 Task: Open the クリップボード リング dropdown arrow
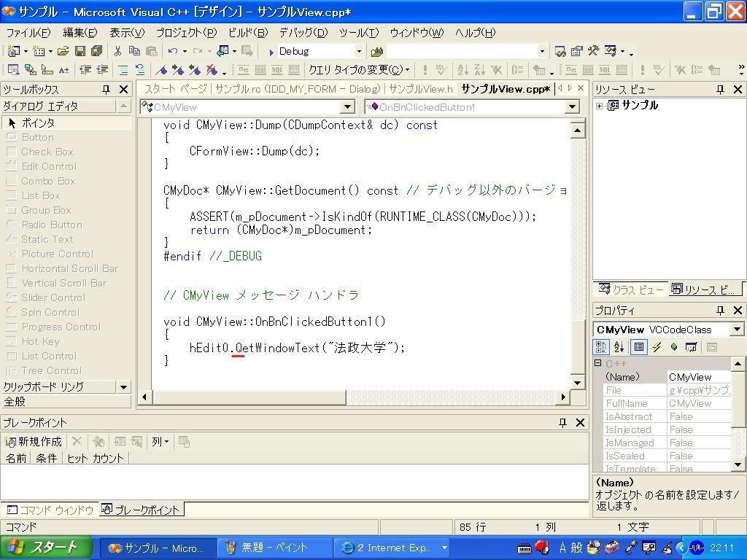point(123,386)
